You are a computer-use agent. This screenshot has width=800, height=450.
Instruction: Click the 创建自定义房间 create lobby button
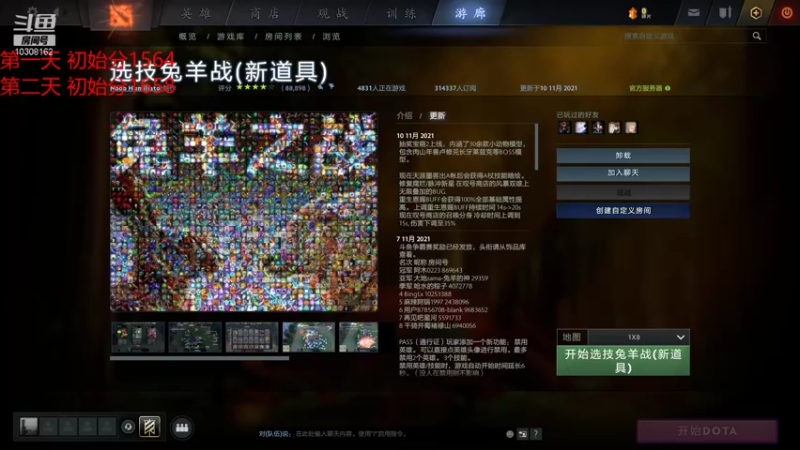click(623, 211)
